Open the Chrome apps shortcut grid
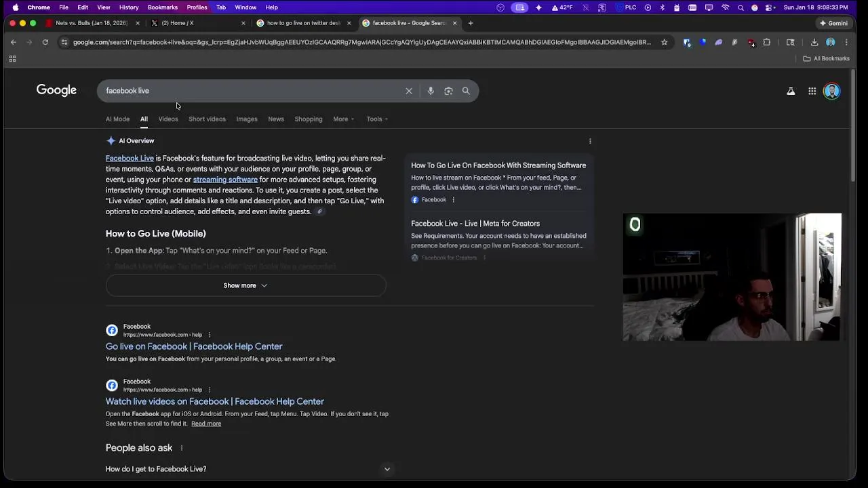The width and height of the screenshot is (868, 488). (12, 59)
